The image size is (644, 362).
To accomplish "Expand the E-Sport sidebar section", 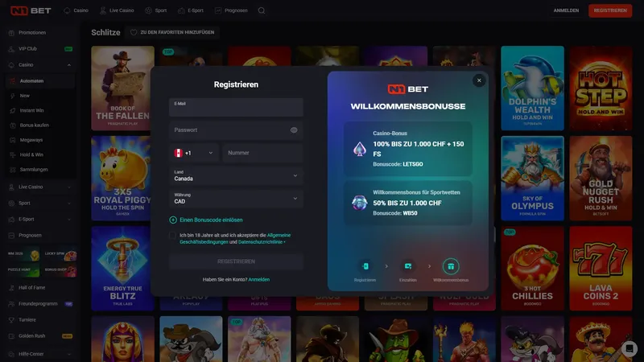I will point(69,219).
